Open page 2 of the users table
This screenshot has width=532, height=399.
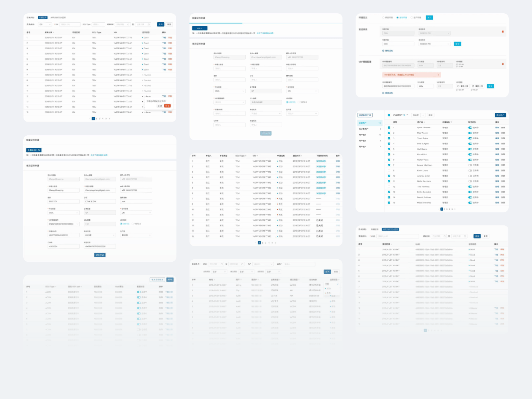[445, 209]
